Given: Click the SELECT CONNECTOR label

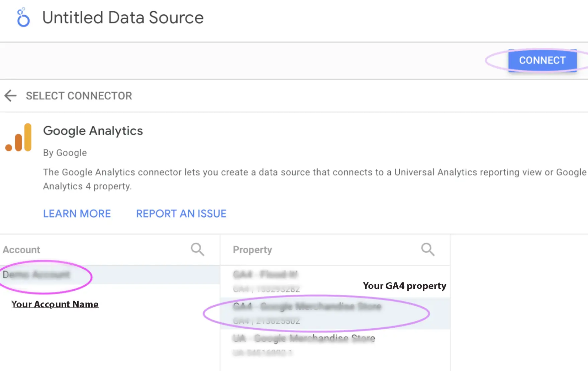Looking at the screenshot, I should [79, 96].
